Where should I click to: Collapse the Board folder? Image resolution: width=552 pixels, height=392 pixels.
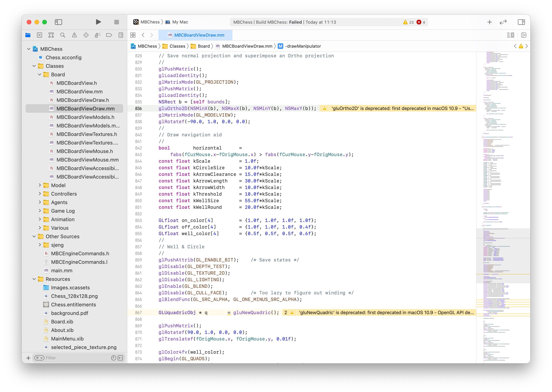tap(40, 75)
